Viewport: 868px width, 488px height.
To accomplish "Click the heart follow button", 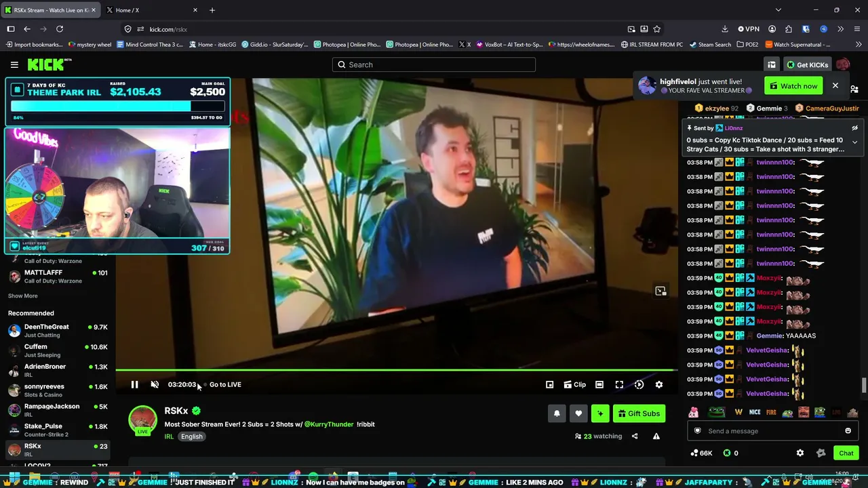I will (578, 413).
